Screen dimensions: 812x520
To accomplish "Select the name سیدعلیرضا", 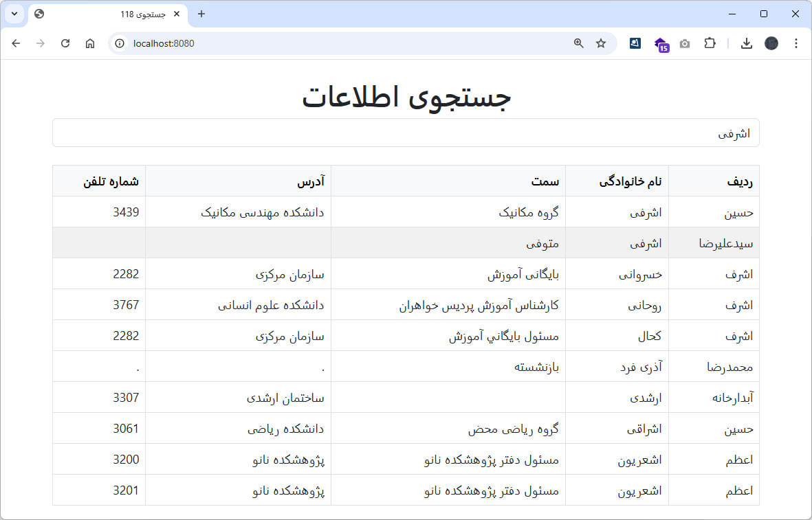I will coord(726,243).
